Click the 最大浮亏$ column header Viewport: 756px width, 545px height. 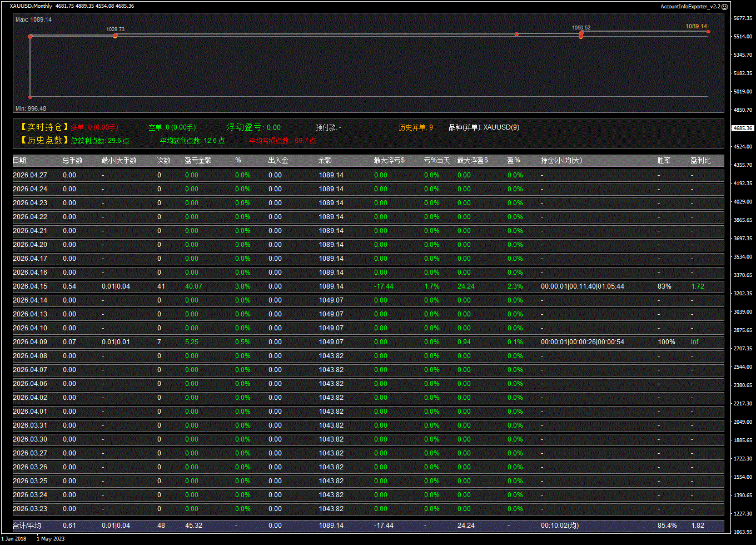pos(389,161)
